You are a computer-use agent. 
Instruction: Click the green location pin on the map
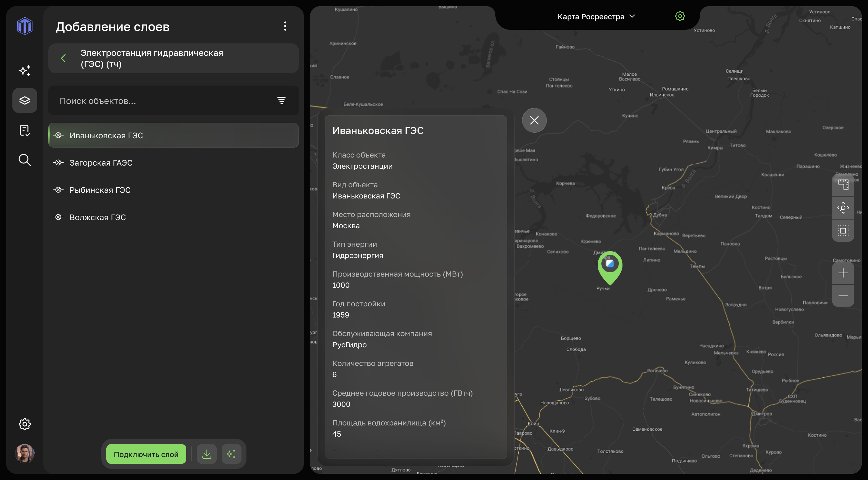[610, 268]
